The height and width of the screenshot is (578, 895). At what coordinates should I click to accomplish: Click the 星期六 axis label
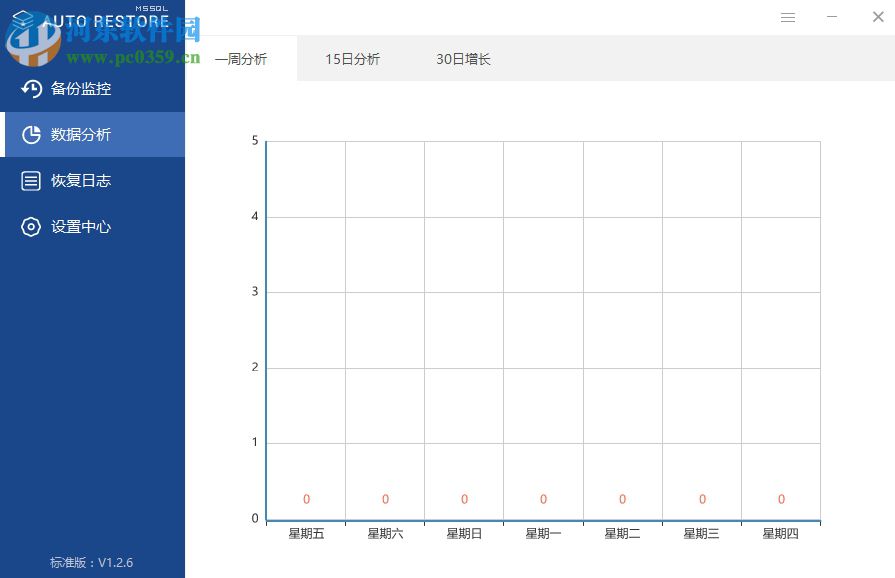tap(385, 533)
